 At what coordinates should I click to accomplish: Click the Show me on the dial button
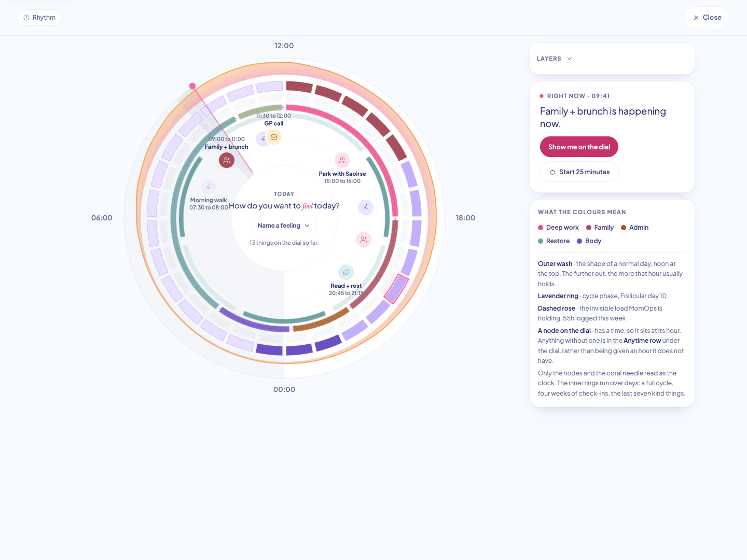[579, 147]
